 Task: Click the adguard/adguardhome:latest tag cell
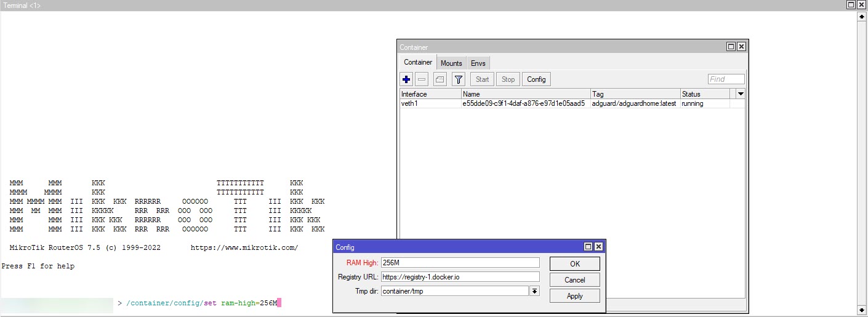pyautogui.click(x=635, y=103)
